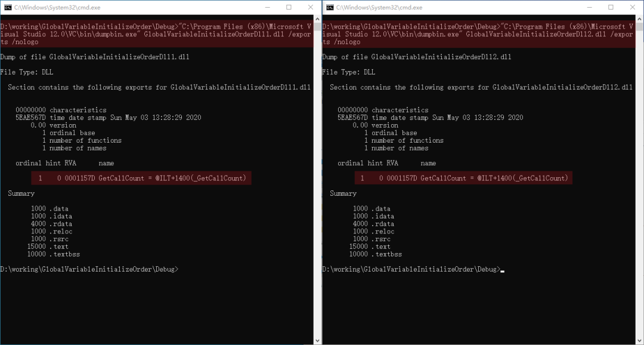Click '00000000 characteristics' in left window
The height and width of the screenshot is (345, 644).
(61, 110)
